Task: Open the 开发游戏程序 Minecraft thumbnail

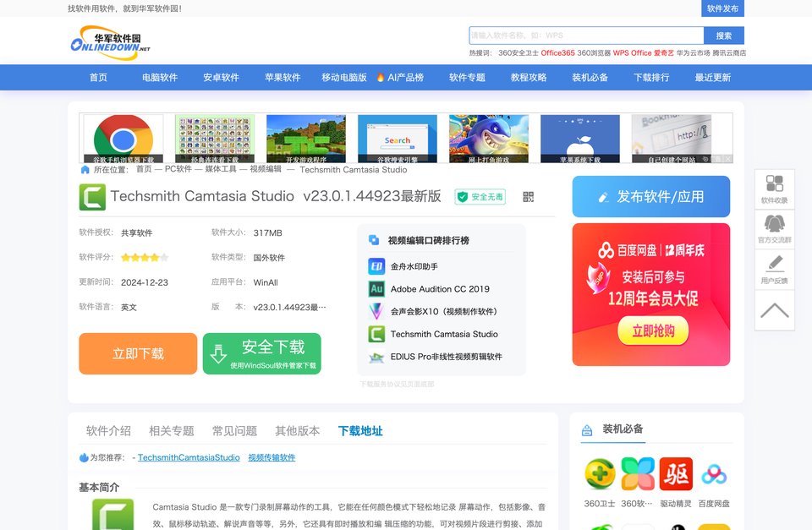Action: point(306,139)
